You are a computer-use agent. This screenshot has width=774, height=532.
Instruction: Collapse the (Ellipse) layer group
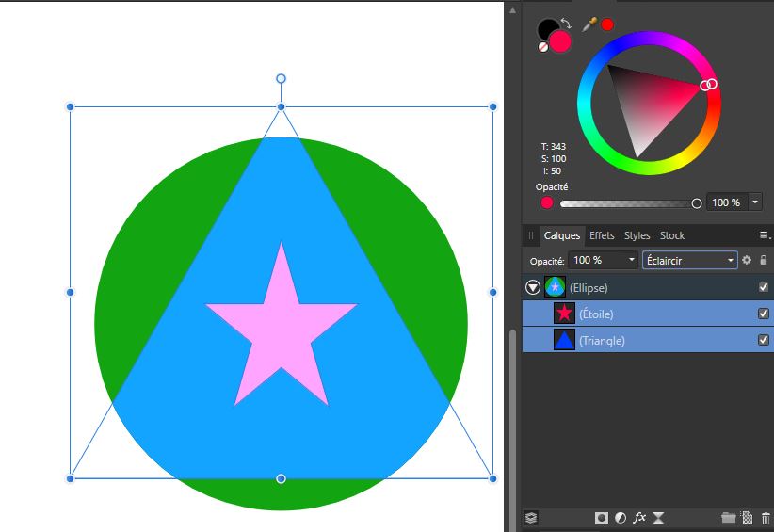click(x=533, y=287)
